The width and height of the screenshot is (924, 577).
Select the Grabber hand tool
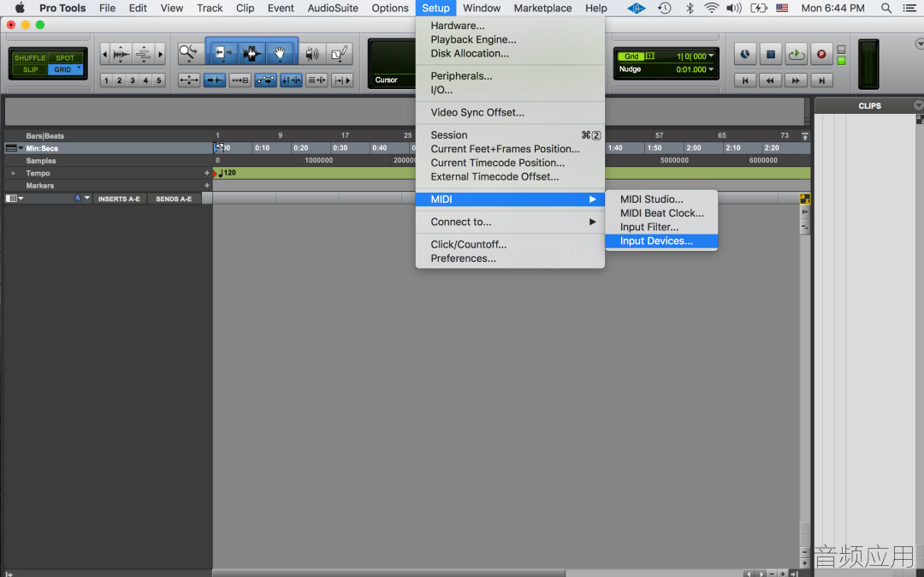coord(280,54)
